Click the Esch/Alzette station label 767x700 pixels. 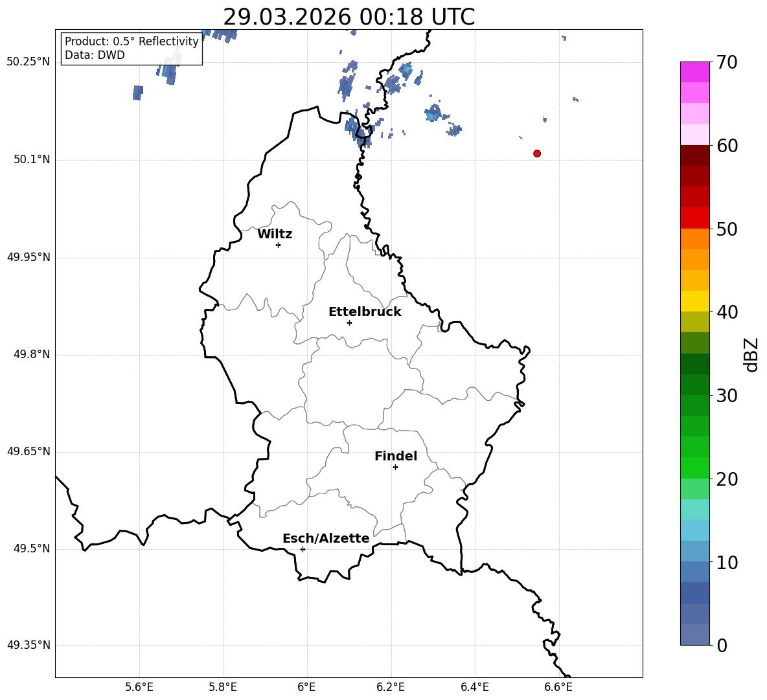click(x=326, y=538)
